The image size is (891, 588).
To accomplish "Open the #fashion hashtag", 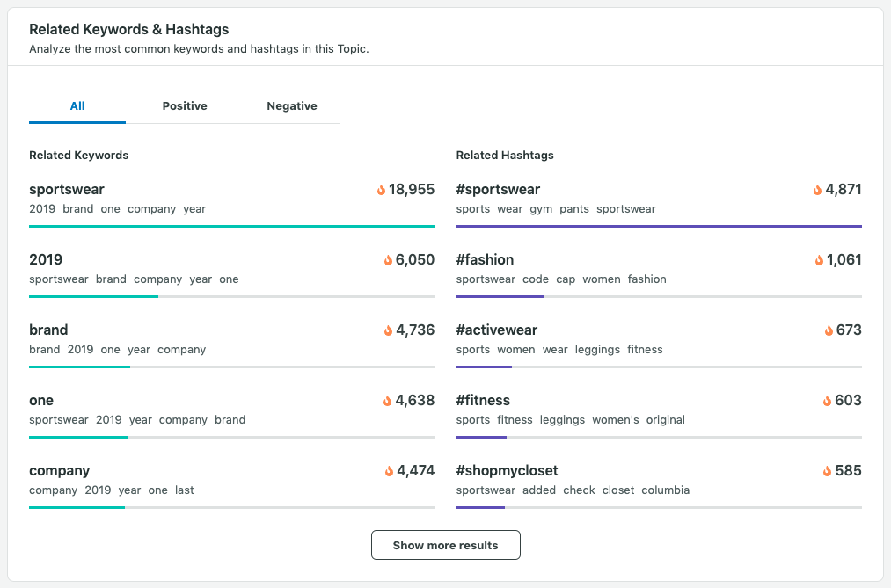I will (486, 260).
